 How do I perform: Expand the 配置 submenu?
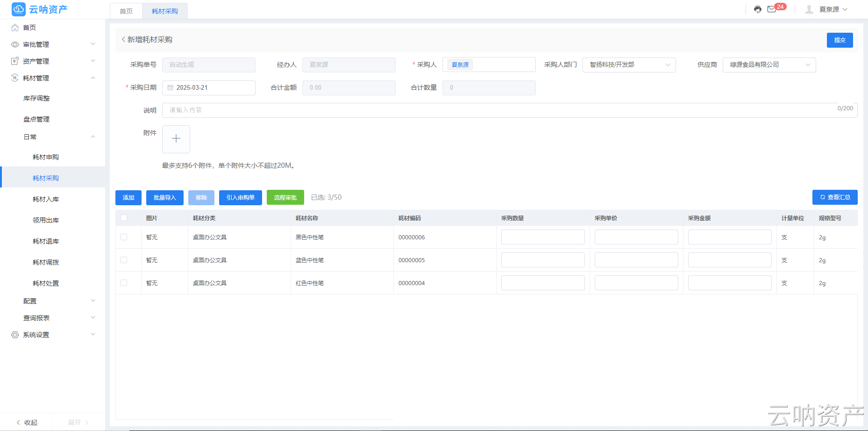(93, 301)
